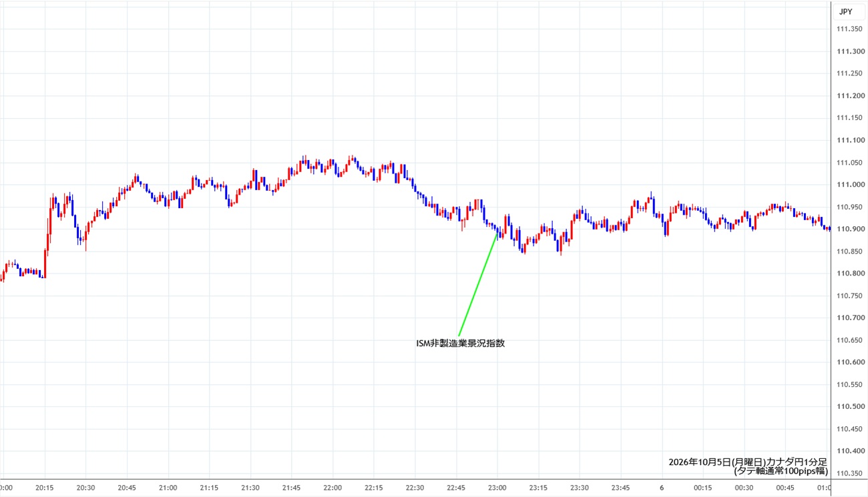The width and height of the screenshot is (868, 497).
Task: Select the 110.700 axis value
Action: (x=849, y=318)
